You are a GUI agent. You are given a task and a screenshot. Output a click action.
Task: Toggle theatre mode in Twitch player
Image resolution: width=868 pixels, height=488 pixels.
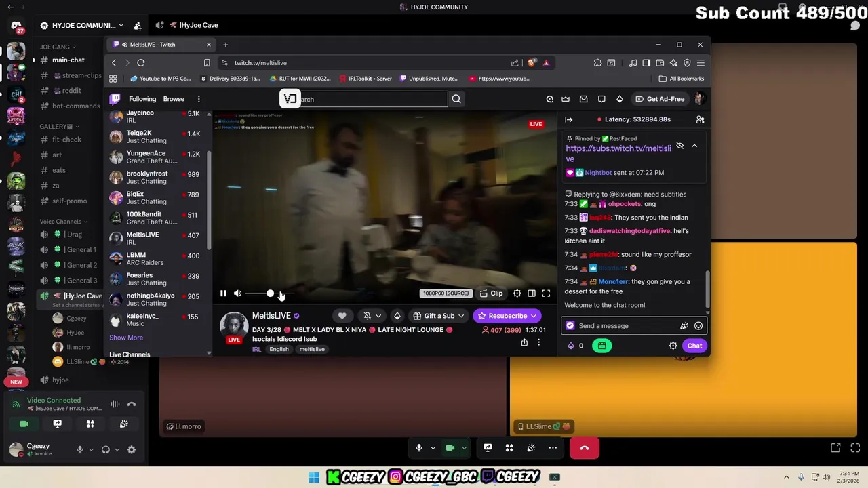pyautogui.click(x=532, y=293)
